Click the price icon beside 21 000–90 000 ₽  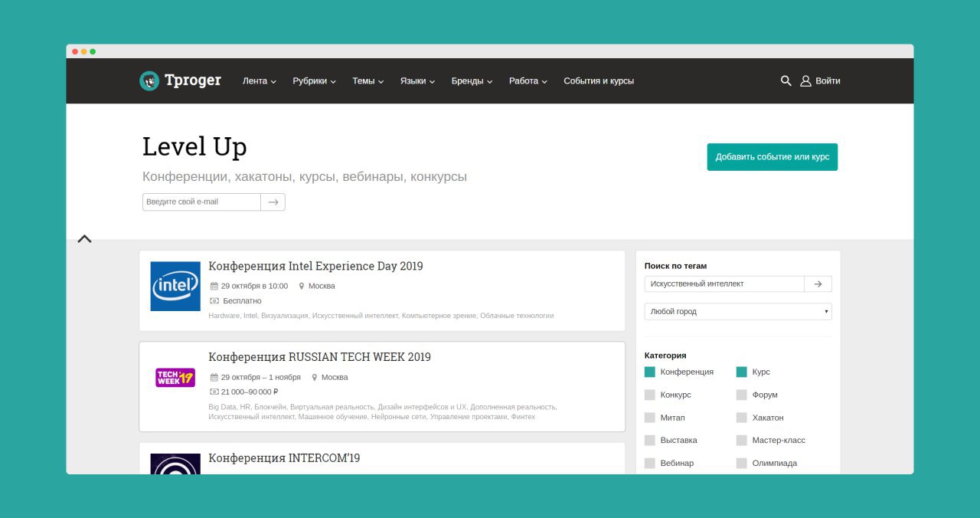coord(214,392)
